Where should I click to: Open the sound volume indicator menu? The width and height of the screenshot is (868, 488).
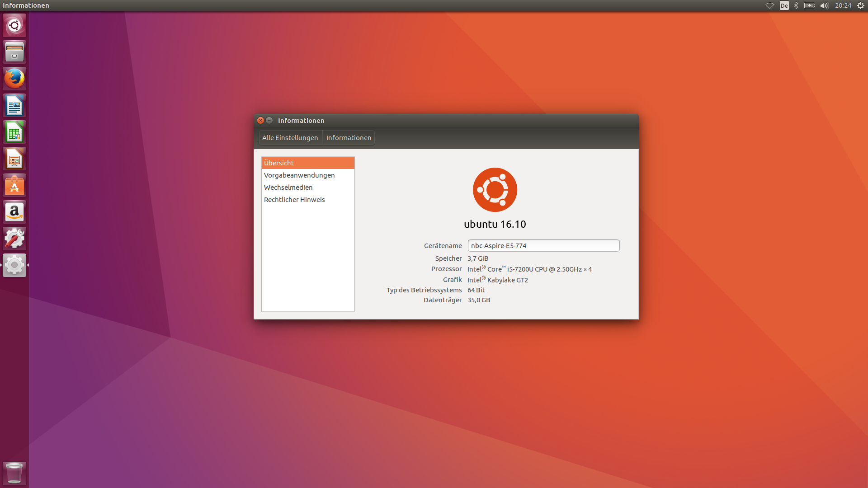824,5
